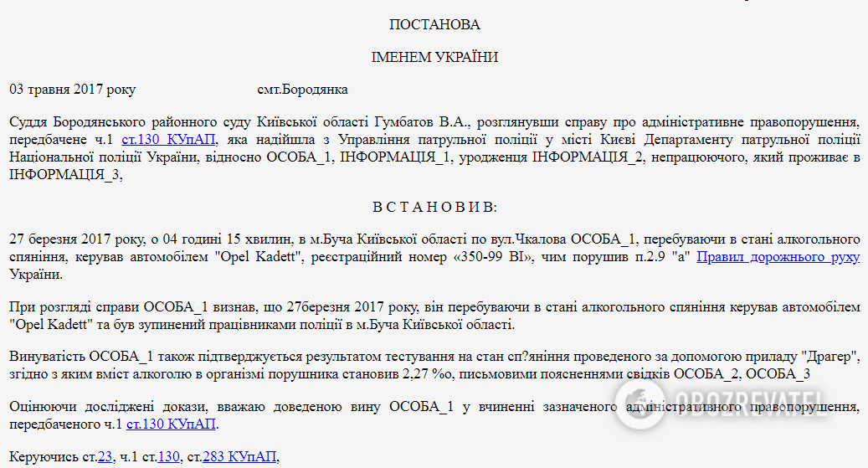Click the location text смт.Бородянка
The width and height of the screenshot is (868, 468).
302,90
